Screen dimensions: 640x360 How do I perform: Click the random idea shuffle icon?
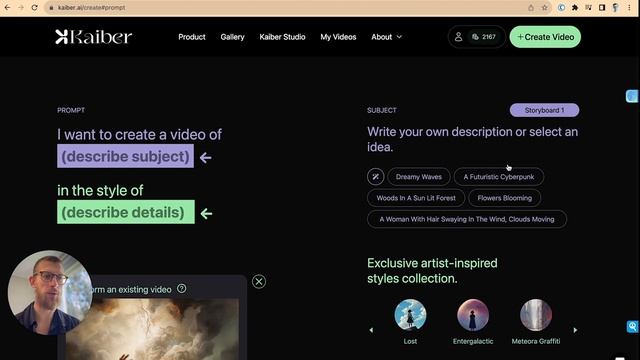375,177
